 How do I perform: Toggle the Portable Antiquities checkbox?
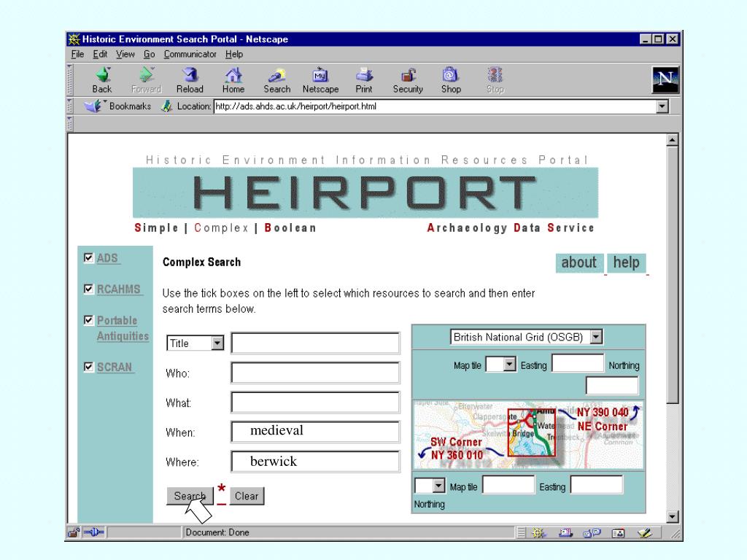88,320
